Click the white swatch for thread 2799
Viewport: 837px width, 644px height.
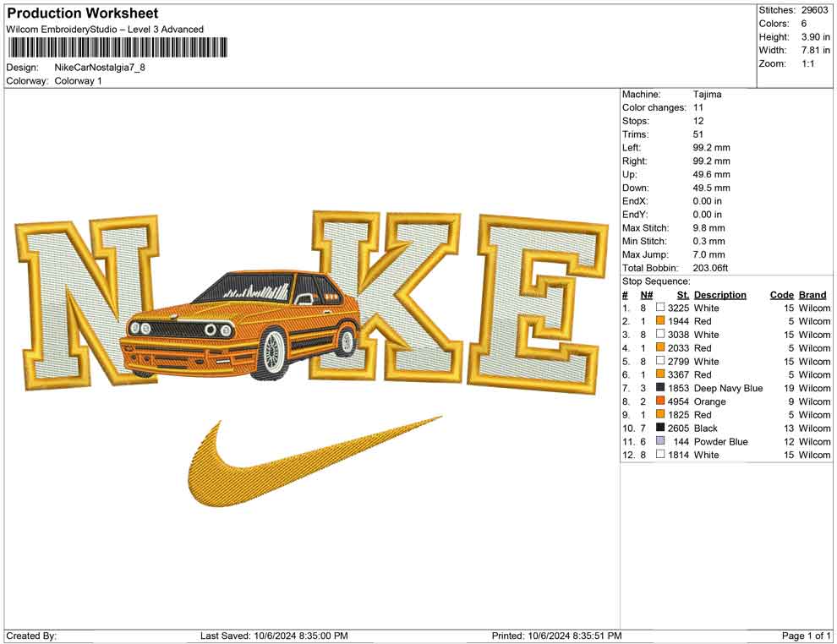point(660,361)
